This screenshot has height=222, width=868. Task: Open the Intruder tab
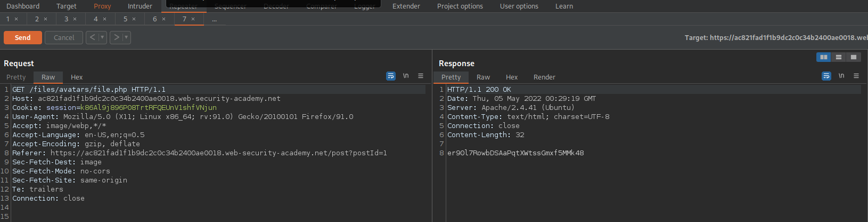pos(140,6)
